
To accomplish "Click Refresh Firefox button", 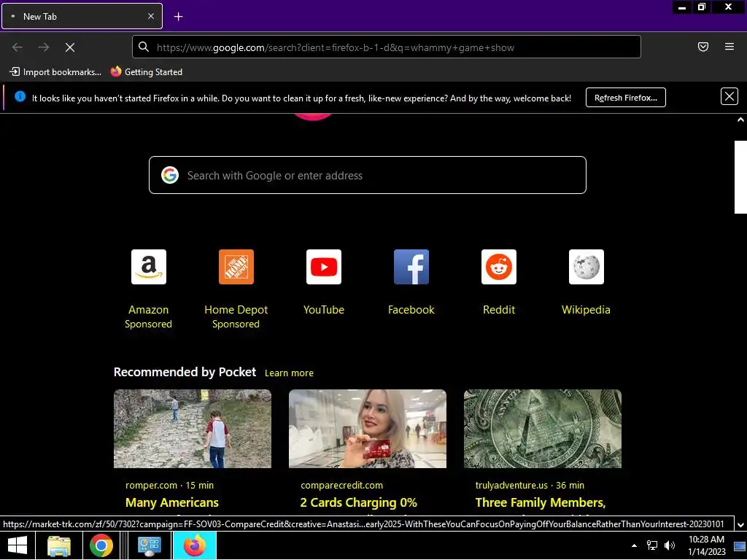I will tap(625, 98).
